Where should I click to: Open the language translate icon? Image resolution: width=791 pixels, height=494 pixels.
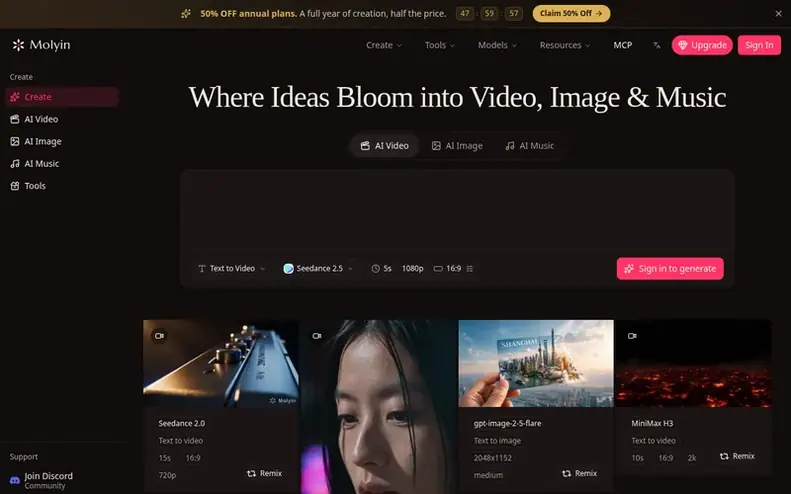coord(656,45)
